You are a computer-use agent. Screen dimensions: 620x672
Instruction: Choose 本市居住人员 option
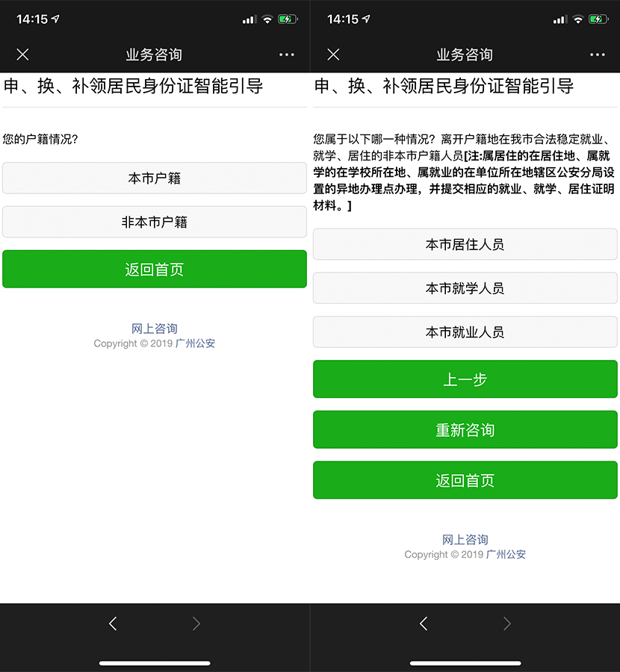coord(465,244)
